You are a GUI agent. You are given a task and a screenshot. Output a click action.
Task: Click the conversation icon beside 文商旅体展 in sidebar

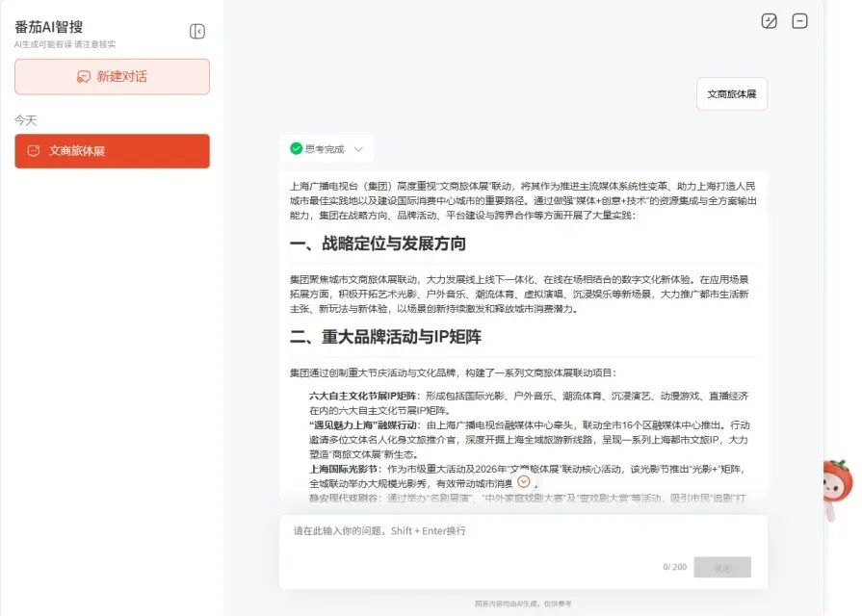(34, 150)
